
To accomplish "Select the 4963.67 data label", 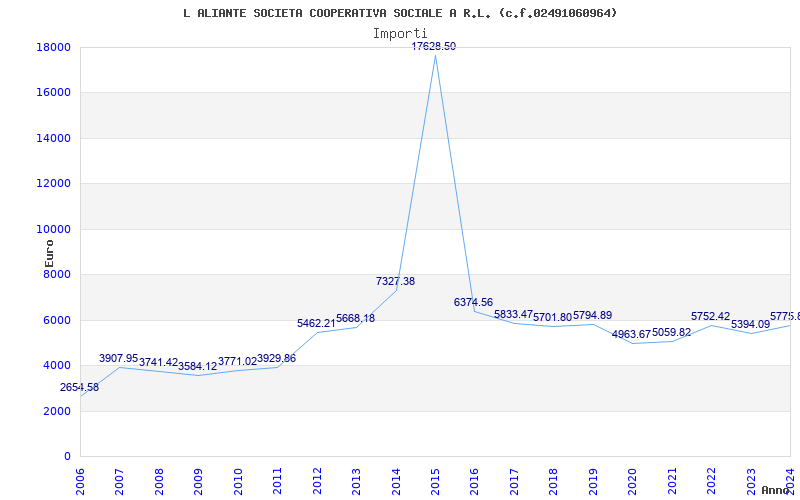I will tap(632, 335).
